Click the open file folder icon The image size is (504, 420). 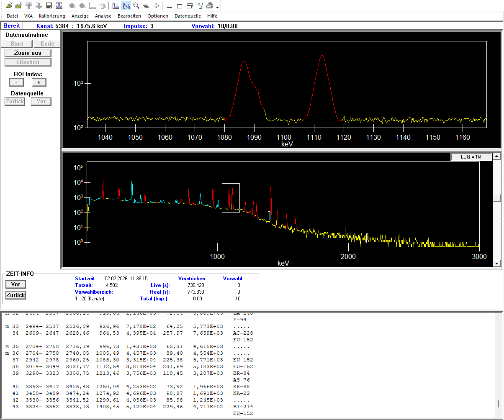[9, 6]
